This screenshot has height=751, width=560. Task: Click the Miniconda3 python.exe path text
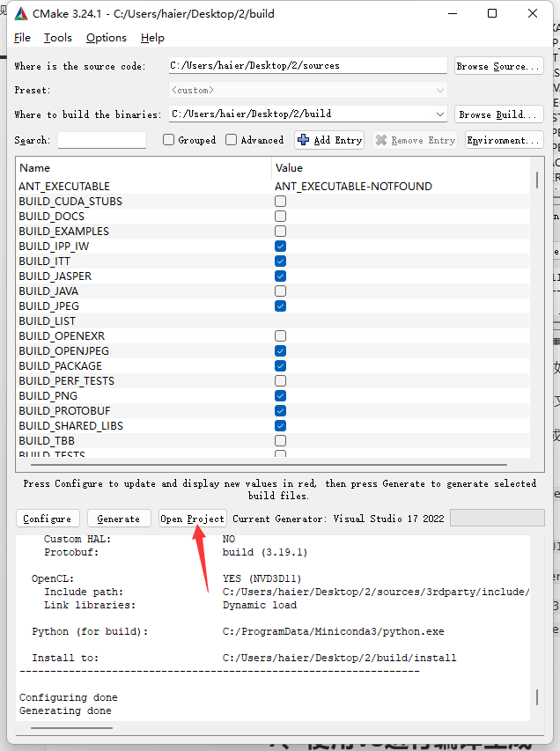334,631
